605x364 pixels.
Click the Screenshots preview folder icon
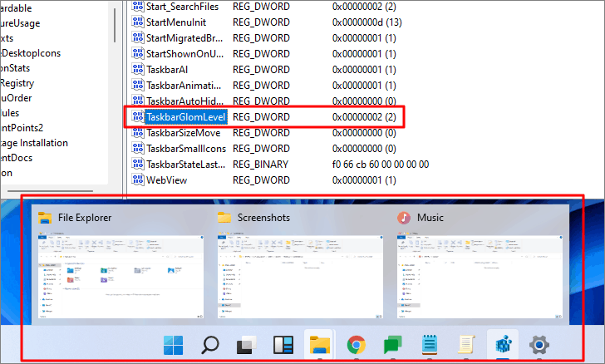pos(224,218)
